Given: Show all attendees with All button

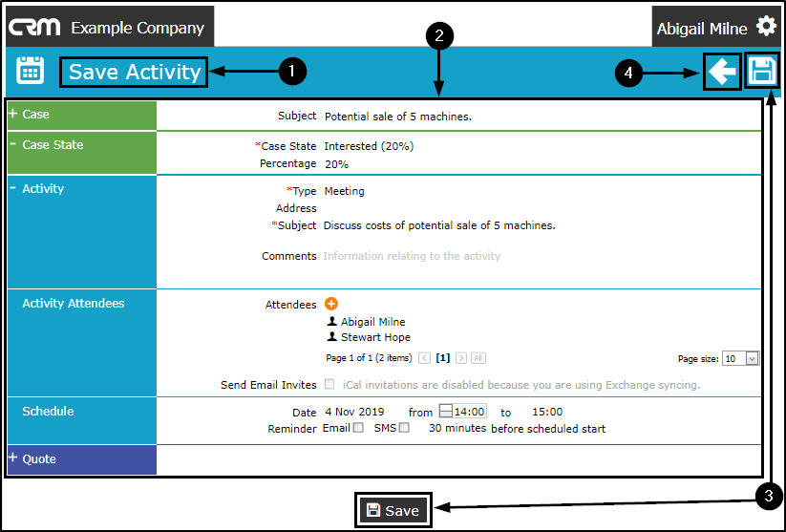Looking at the screenshot, I should click(x=478, y=358).
